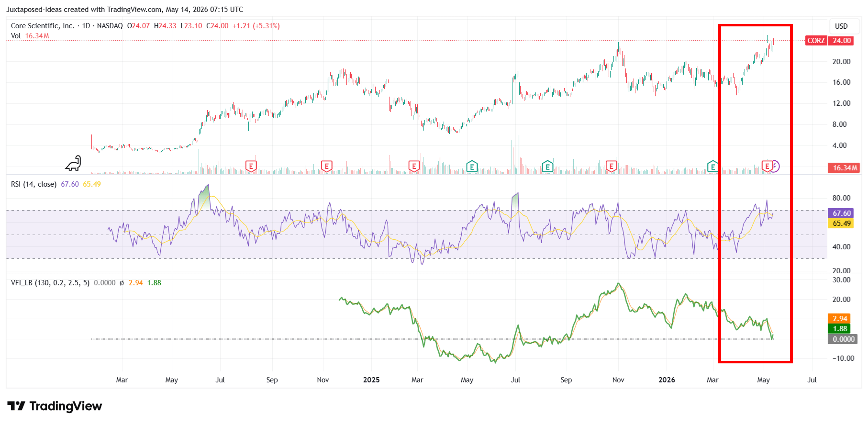Click the purple 67.60 RSI axis label
The width and height of the screenshot is (868, 424).
click(x=841, y=213)
